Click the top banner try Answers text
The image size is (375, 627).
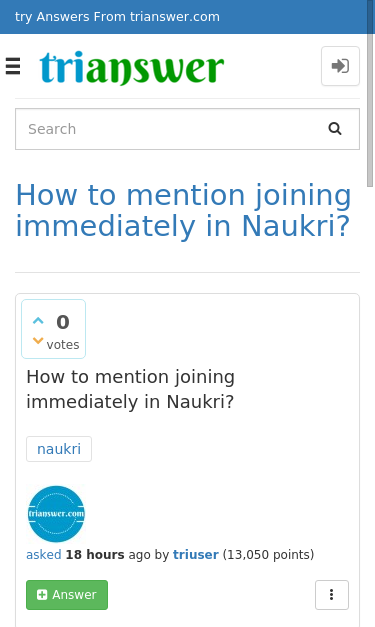click(x=117, y=17)
